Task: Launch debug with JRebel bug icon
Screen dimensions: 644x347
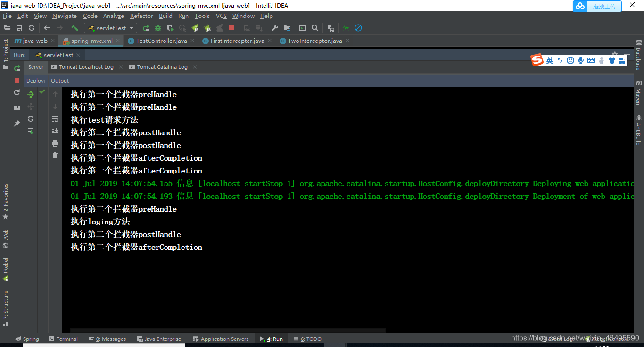Action: click(207, 28)
